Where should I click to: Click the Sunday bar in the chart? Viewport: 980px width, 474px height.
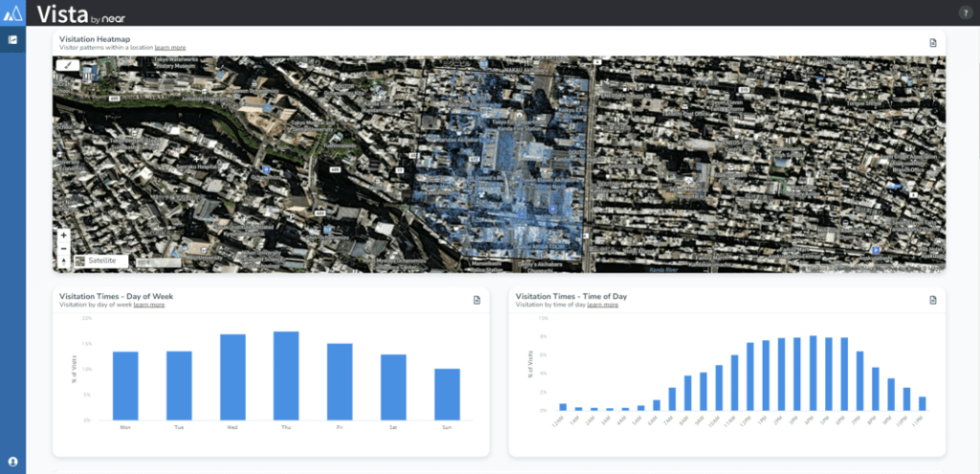[447, 394]
